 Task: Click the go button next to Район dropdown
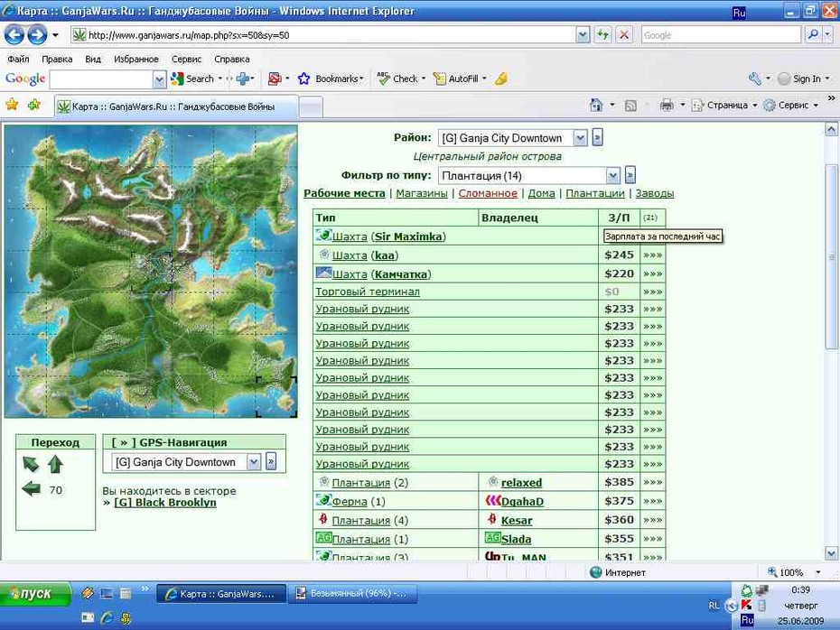(597, 137)
